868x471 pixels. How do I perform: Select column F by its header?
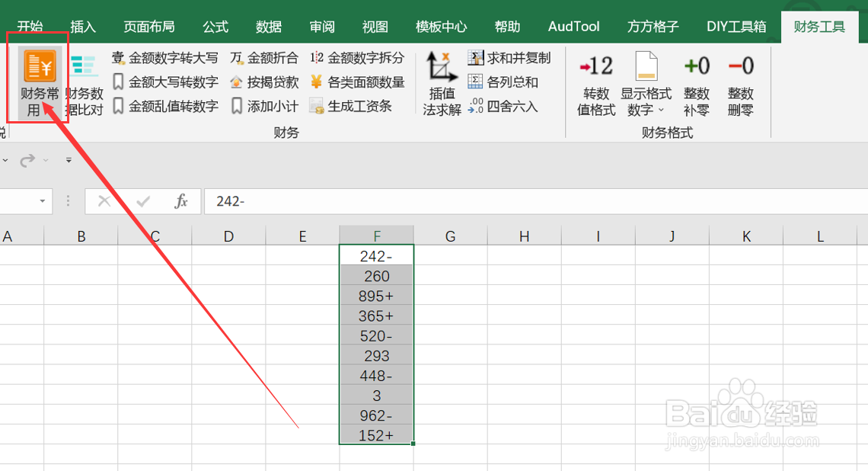point(376,235)
